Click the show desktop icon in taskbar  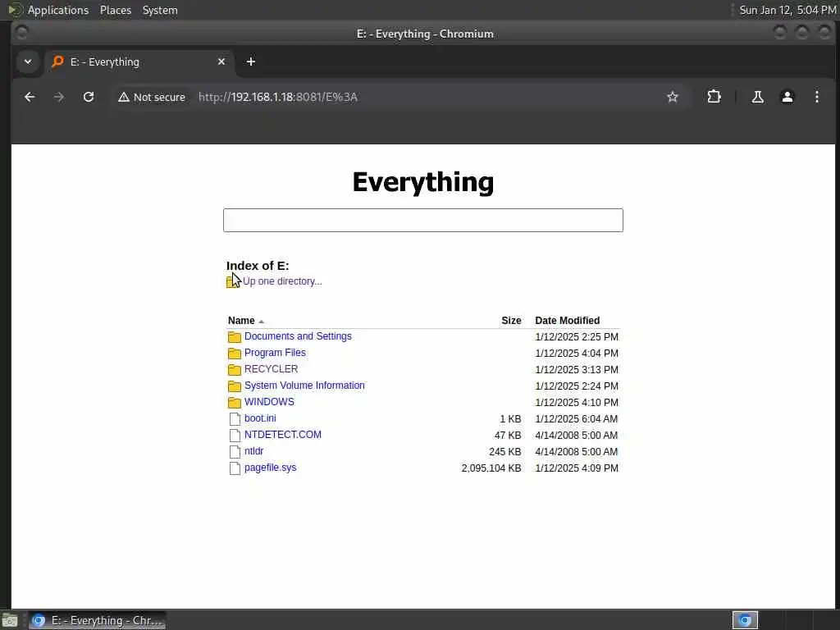(10, 621)
